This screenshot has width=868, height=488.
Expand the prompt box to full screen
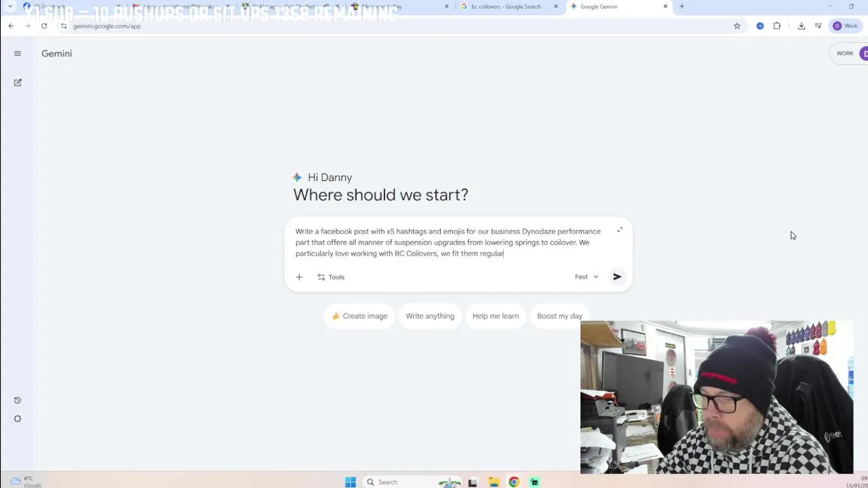(x=620, y=230)
